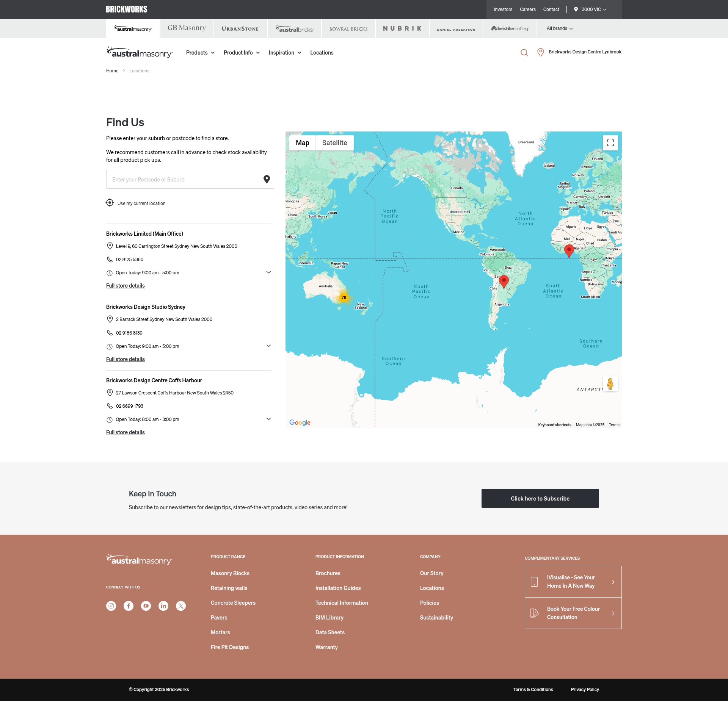Click Keyboard shortcuts on the map
The width and height of the screenshot is (728, 701).
[x=554, y=425]
